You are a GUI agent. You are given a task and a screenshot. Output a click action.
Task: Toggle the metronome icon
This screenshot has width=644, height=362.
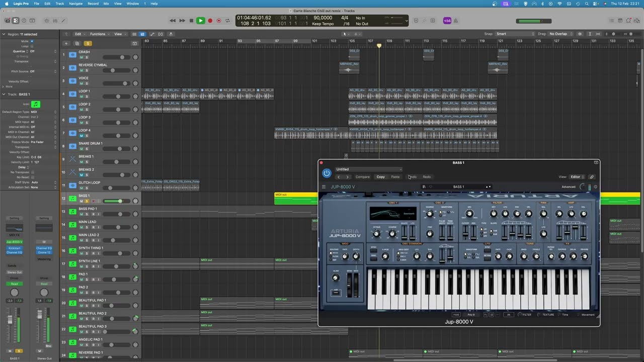pyautogui.click(x=456, y=21)
